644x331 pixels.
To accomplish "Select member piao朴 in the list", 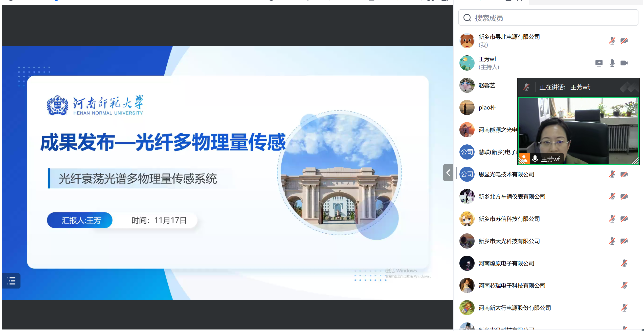I will (x=487, y=108).
